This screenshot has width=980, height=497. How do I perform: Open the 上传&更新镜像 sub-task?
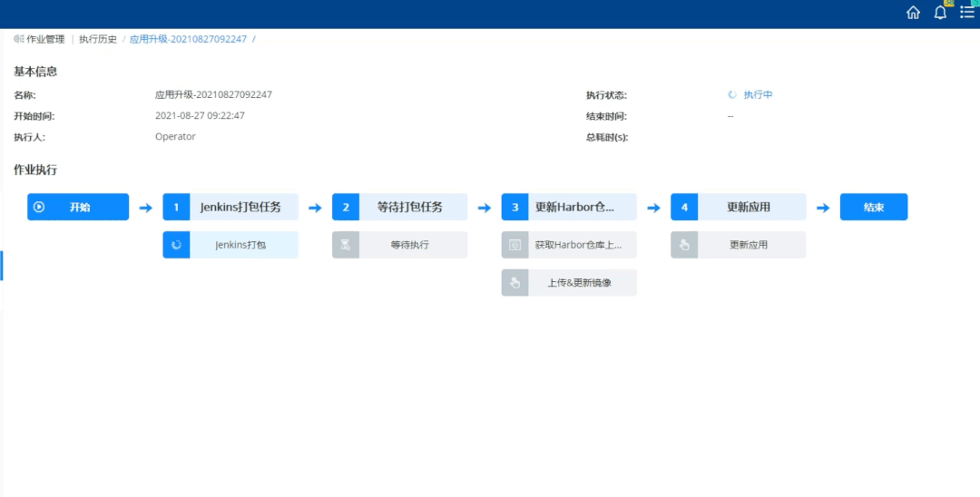coord(569,283)
